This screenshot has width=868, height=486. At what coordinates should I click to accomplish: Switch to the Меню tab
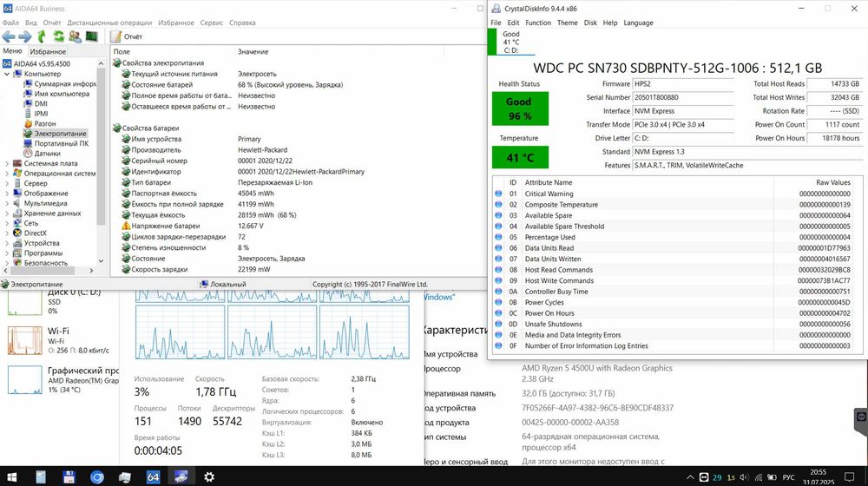12,51
